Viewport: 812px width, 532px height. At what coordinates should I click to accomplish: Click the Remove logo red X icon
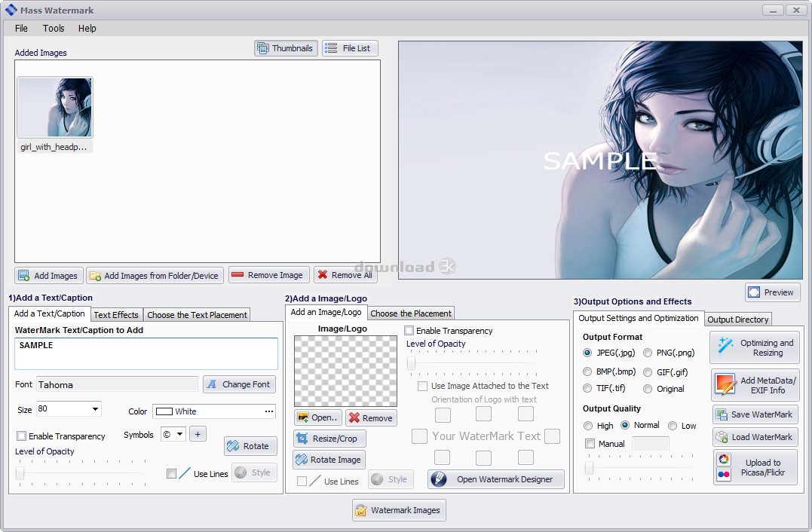point(354,417)
